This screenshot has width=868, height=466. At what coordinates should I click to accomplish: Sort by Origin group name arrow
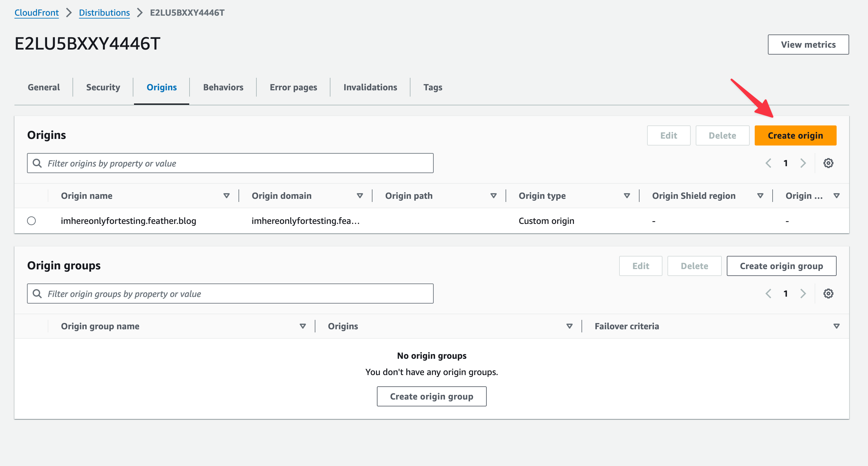[303, 326]
